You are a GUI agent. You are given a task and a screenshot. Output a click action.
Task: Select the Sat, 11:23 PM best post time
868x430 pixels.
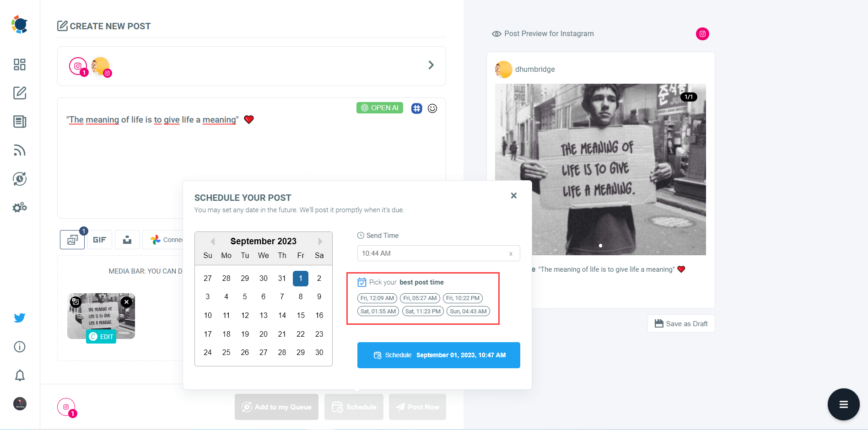(422, 311)
